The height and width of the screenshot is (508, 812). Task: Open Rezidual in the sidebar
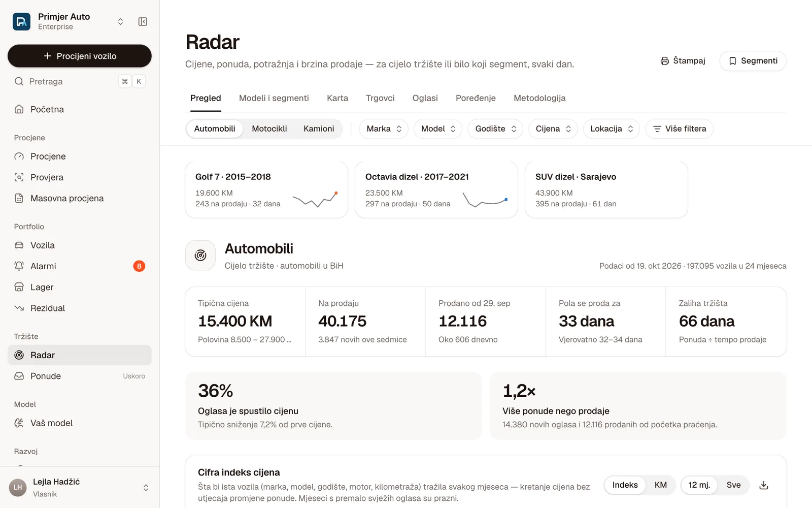tap(80, 308)
